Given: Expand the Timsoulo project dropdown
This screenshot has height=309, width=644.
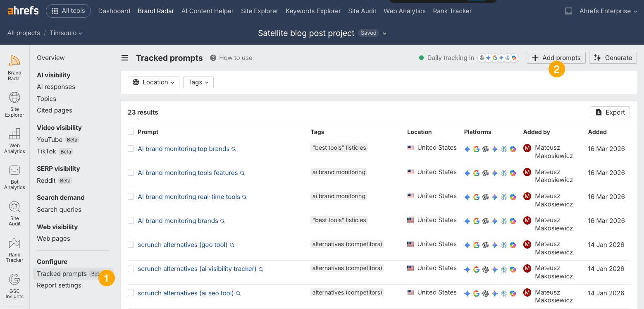Looking at the screenshot, I should tap(66, 33).
